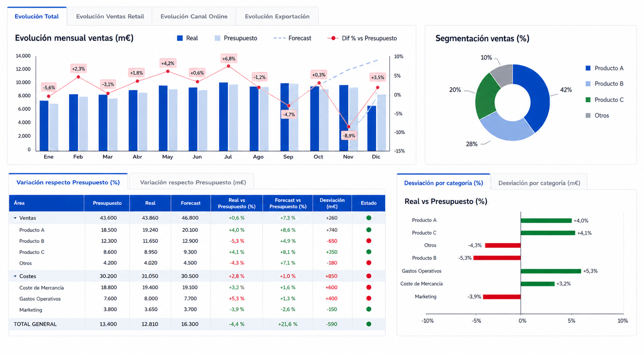Sort by Desviación (m€) column header
The height and width of the screenshot is (355, 644).
pyautogui.click(x=332, y=203)
